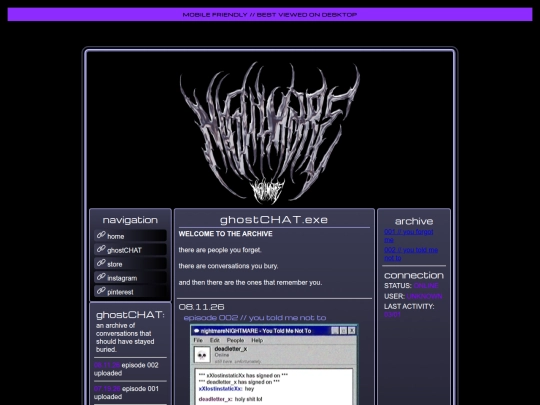Click the deadletter_x username in chat header
The image size is (540, 405).
pyautogui.click(x=231, y=349)
